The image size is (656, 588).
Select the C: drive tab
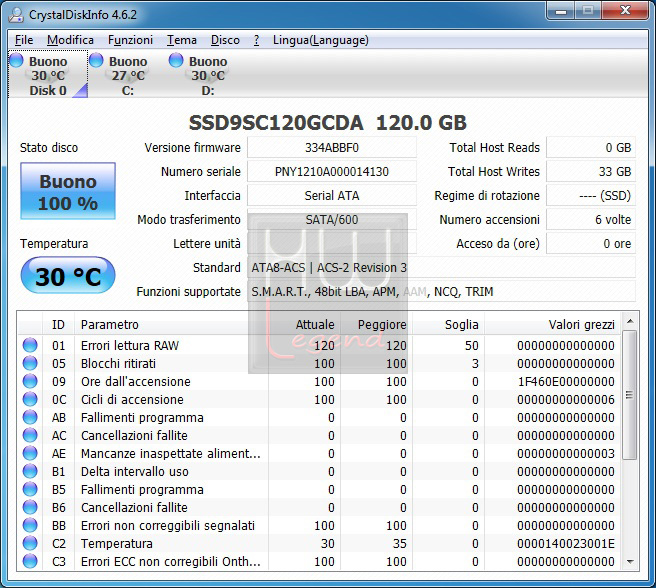128,74
